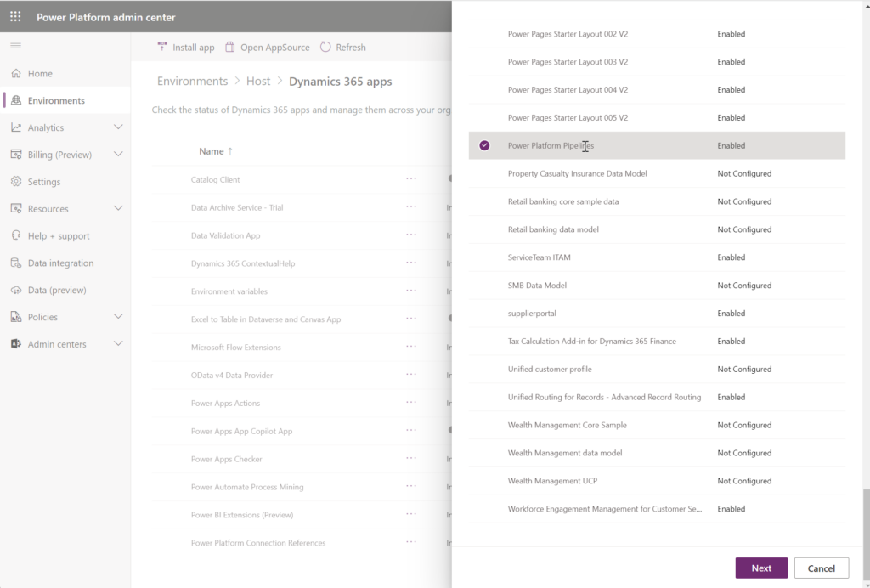The image size is (870, 588).
Task: Click the Install app command label
Action: [x=193, y=48]
